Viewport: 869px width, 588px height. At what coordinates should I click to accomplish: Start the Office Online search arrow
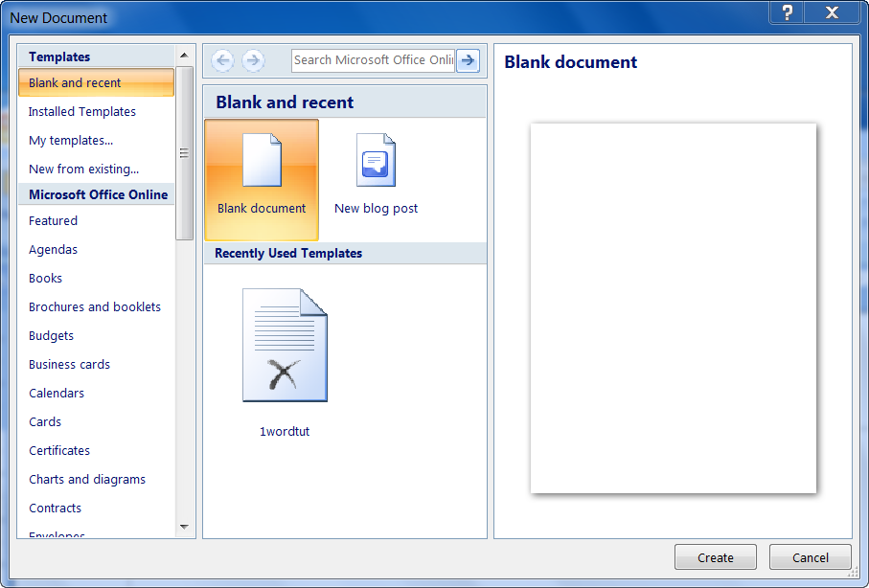coord(468,60)
